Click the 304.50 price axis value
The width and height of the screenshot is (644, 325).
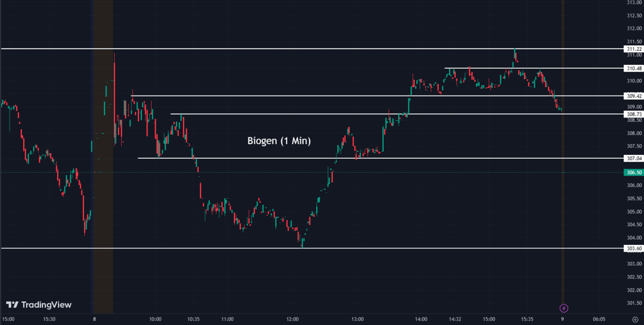coord(634,224)
